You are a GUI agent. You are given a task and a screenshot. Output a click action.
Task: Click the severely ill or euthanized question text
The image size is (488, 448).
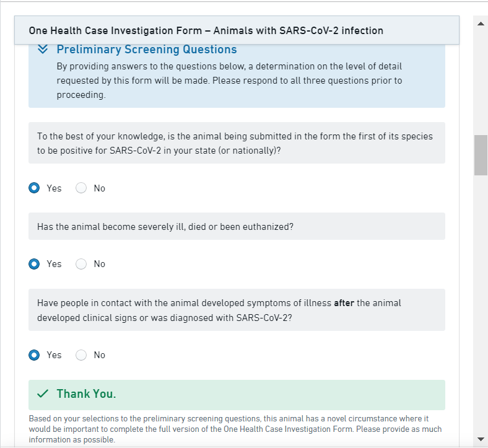165,227
